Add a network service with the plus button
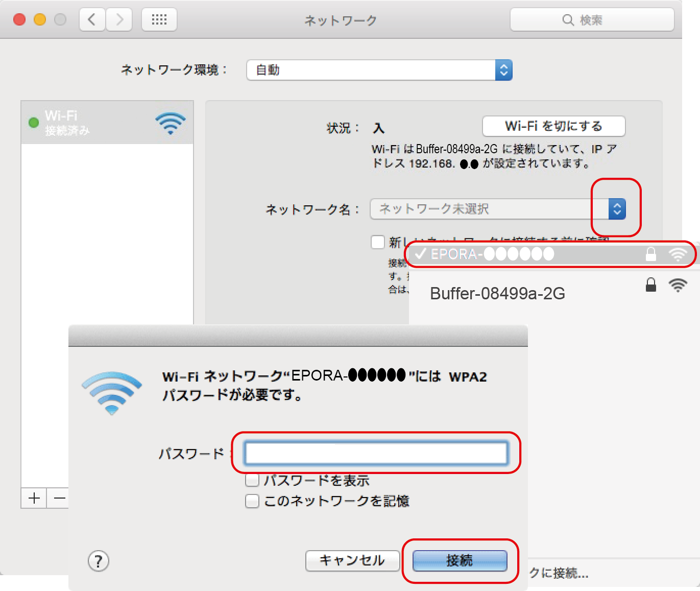 click(x=34, y=498)
